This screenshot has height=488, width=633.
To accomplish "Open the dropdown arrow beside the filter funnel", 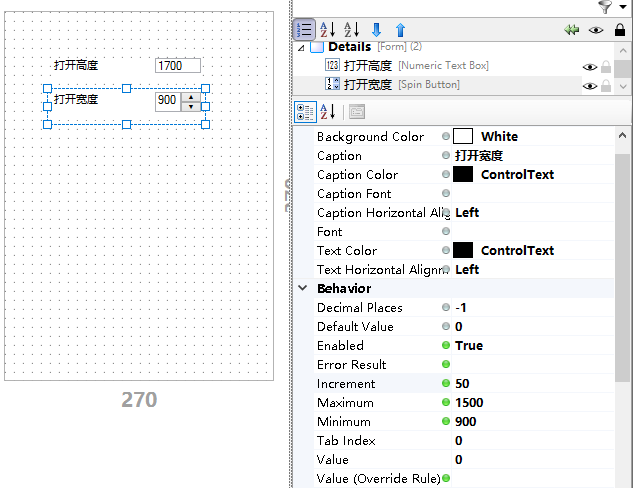I will [x=622, y=7].
